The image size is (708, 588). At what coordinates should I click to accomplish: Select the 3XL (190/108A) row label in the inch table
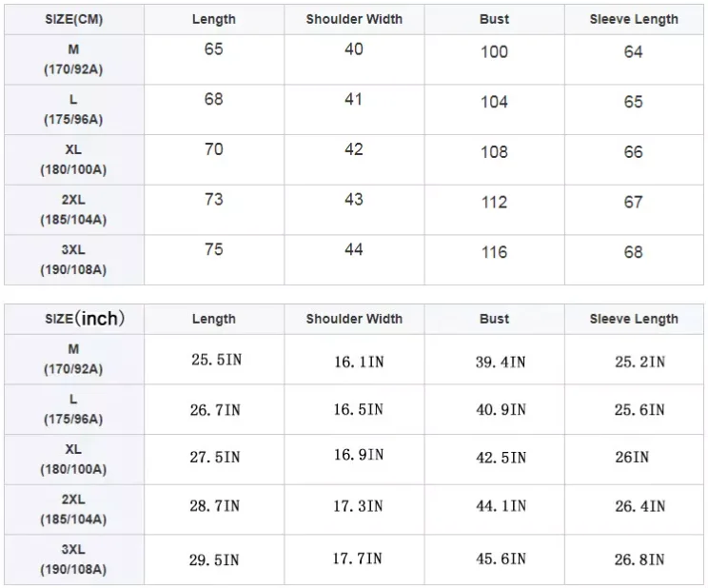point(73,559)
